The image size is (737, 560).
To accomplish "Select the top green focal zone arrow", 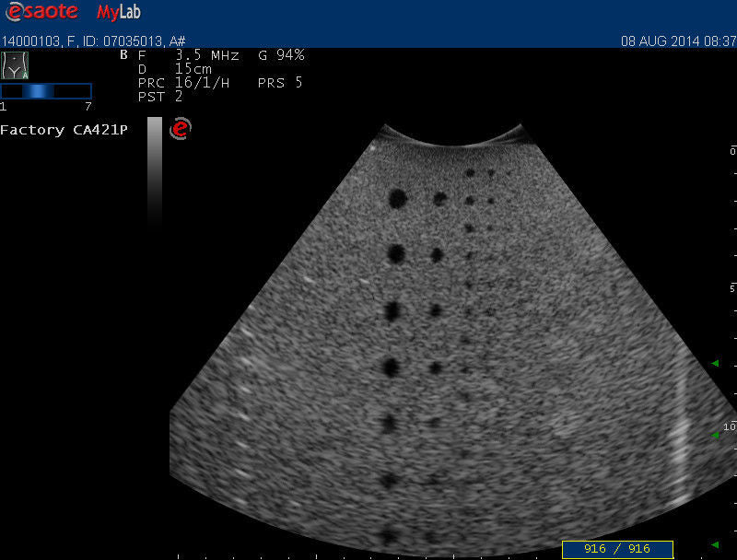I will [x=714, y=364].
